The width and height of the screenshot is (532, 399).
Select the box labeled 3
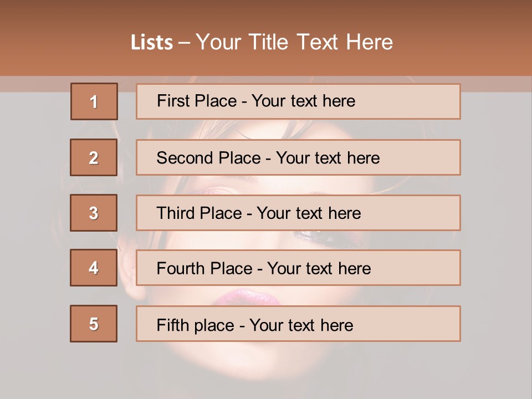coord(94,213)
